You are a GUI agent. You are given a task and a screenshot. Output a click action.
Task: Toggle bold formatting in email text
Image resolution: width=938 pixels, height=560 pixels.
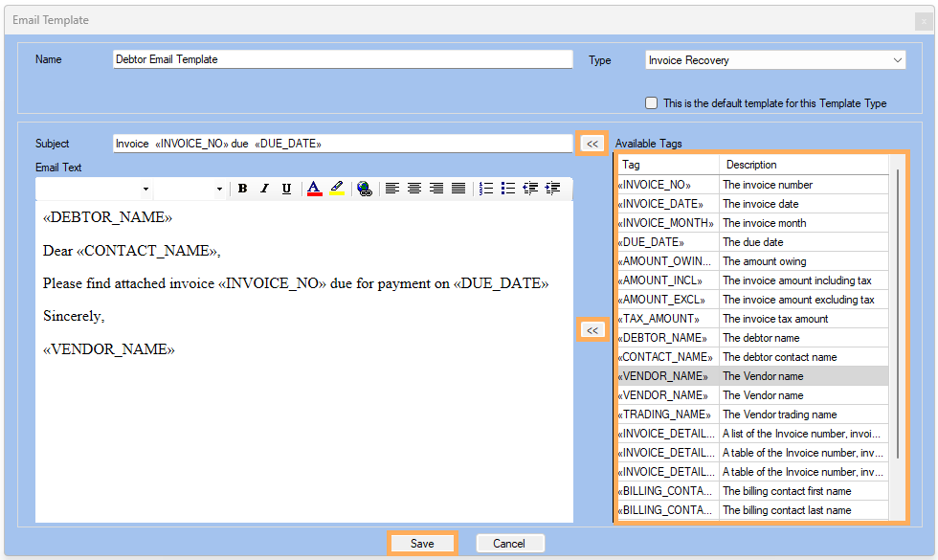[x=243, y=189]
